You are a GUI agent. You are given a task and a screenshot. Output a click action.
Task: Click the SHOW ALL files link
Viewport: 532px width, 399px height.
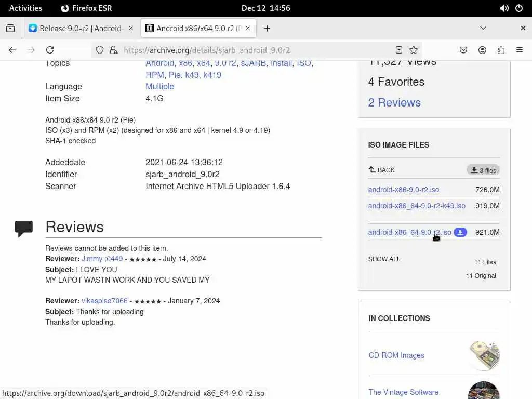point(384,259)
